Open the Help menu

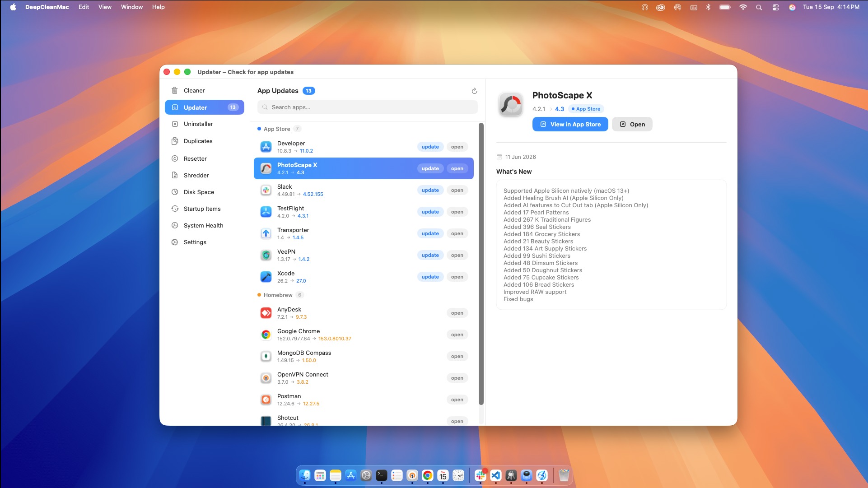coord(158,7)
